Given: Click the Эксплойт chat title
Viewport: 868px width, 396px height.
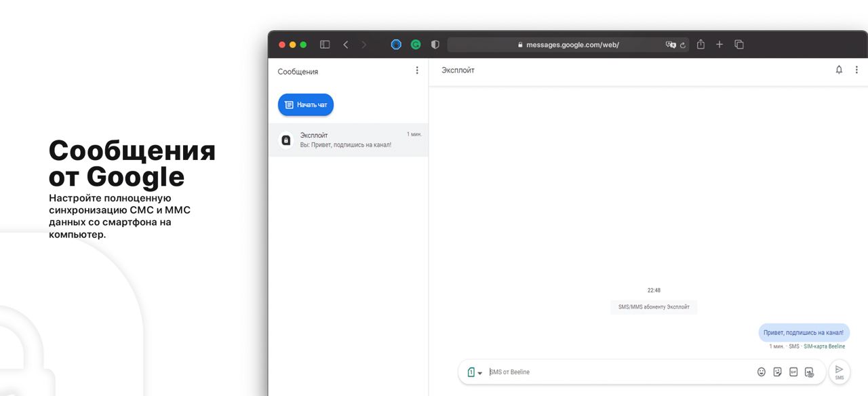Looking at the screenshot, I should [x=458, y=70].
